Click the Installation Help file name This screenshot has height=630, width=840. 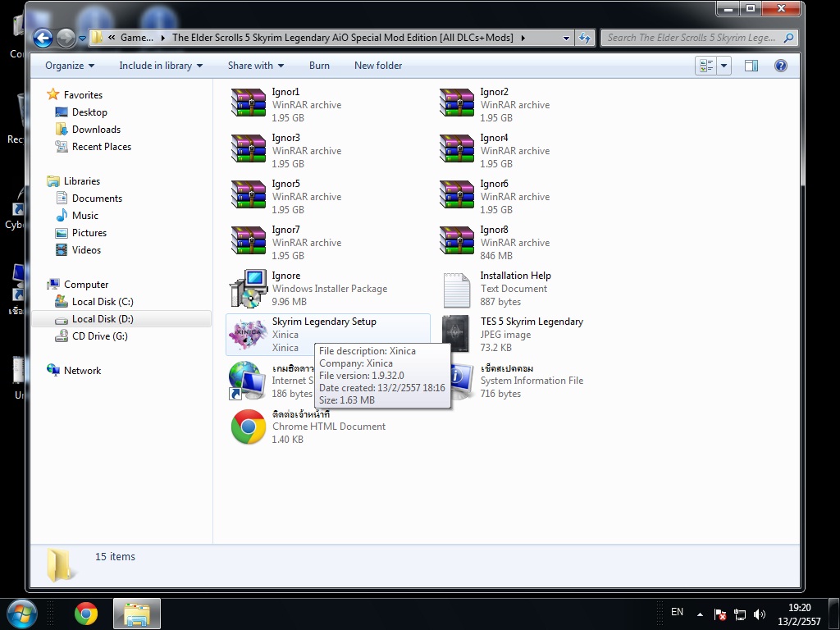pos(515,276)
